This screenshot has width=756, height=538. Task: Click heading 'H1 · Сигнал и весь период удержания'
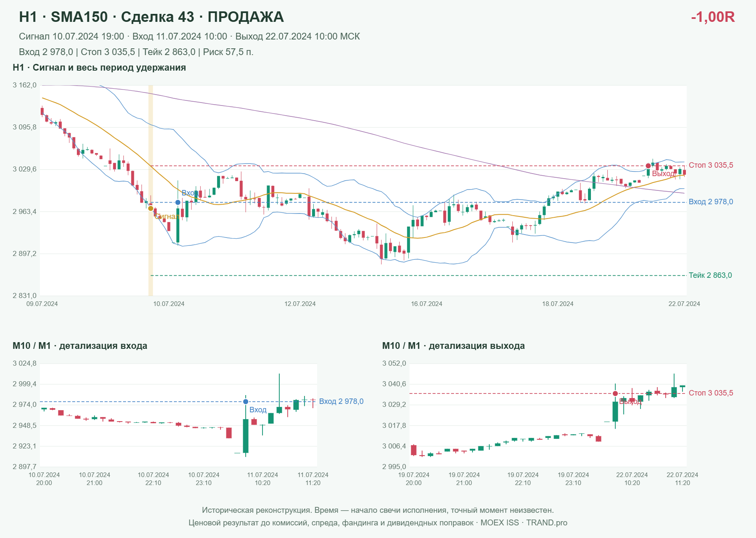[99, 68]
